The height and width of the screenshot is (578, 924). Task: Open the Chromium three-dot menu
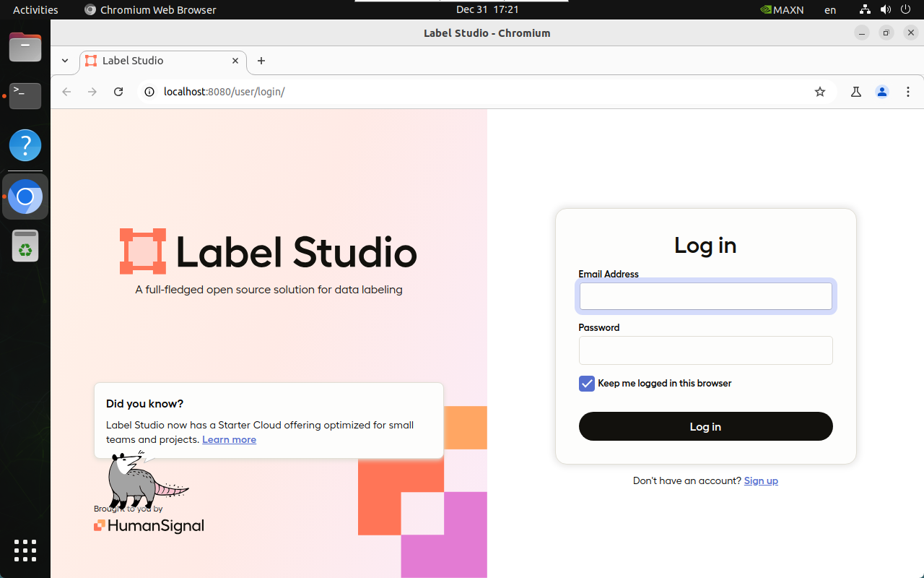pos(907,92)
